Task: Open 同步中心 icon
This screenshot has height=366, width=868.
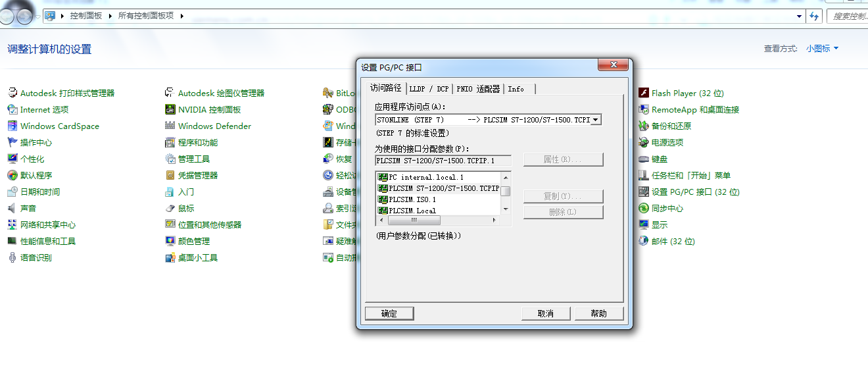Action: (x=644, y=208)
